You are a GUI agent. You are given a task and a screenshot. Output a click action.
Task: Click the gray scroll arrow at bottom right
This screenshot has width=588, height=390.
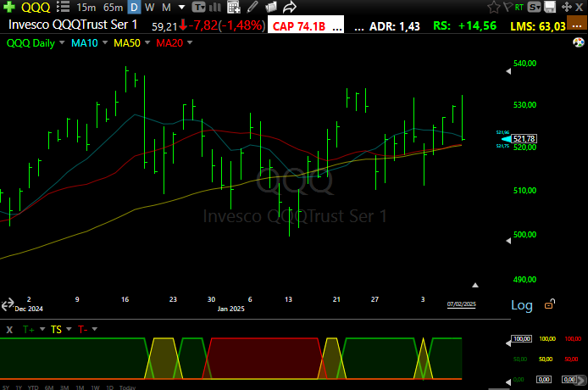(x=581, y=380)
